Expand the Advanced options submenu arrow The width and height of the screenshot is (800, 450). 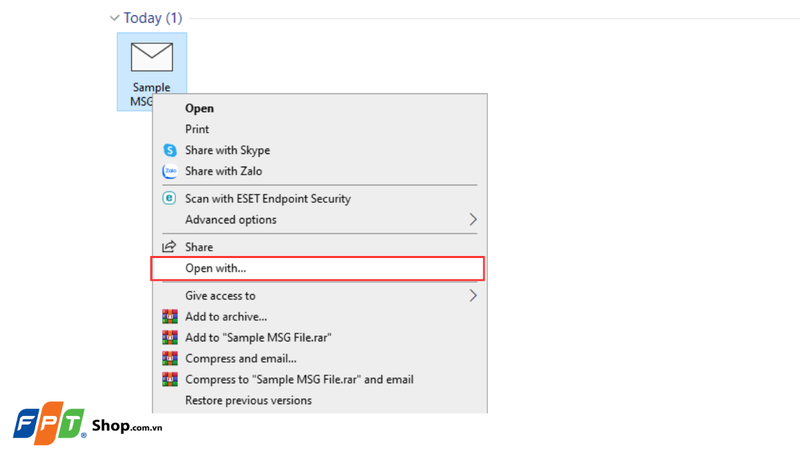point(473,220)
